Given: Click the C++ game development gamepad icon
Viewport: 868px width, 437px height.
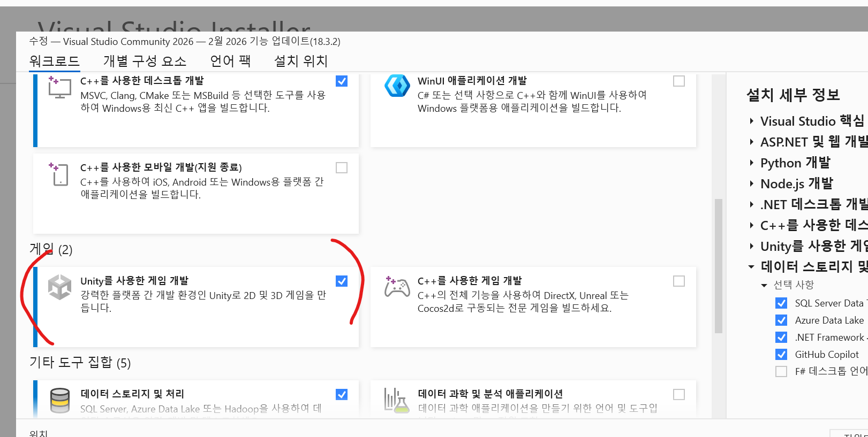Looking at the screenshot, I should [x=397, y=287].
